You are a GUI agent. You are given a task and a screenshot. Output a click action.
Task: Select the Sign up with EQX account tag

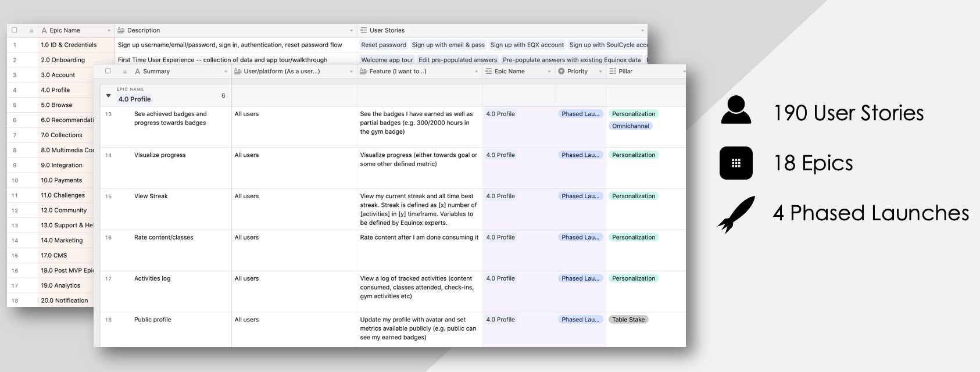(x=527, y=45)
